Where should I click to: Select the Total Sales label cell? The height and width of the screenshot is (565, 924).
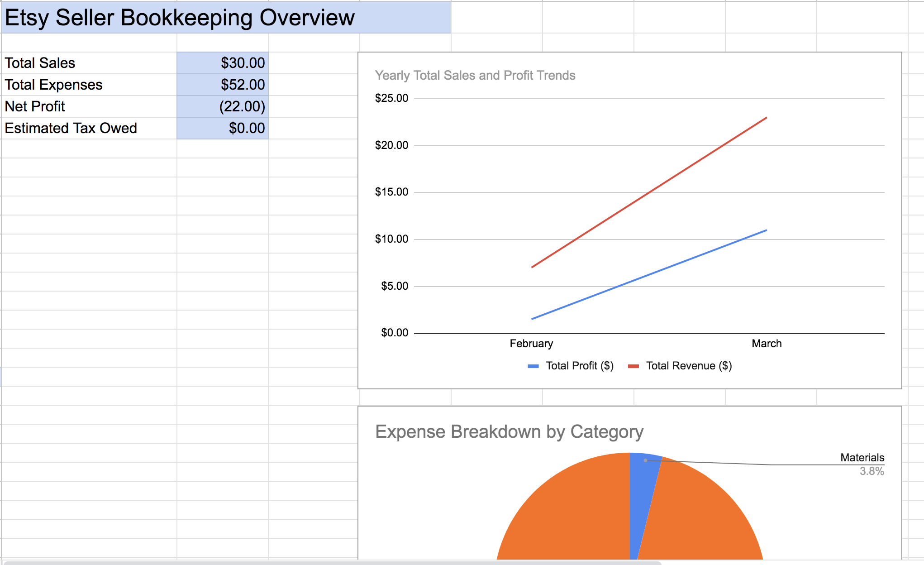40,63
